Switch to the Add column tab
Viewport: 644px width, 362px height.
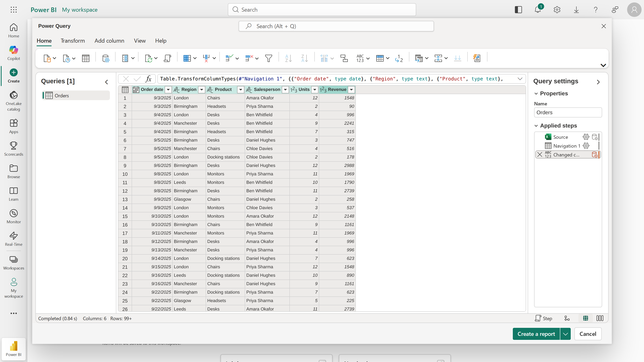pyautogui.click(x=109, y=41)
